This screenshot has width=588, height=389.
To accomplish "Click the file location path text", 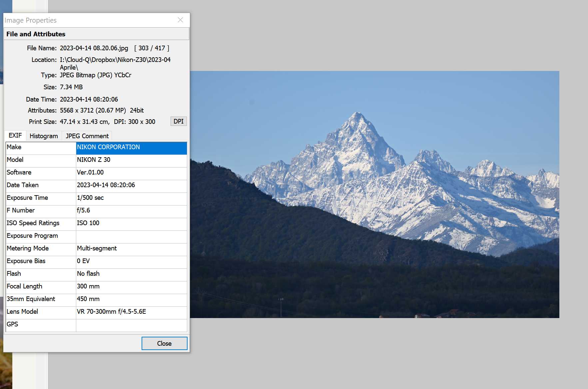I will [115, 63].
